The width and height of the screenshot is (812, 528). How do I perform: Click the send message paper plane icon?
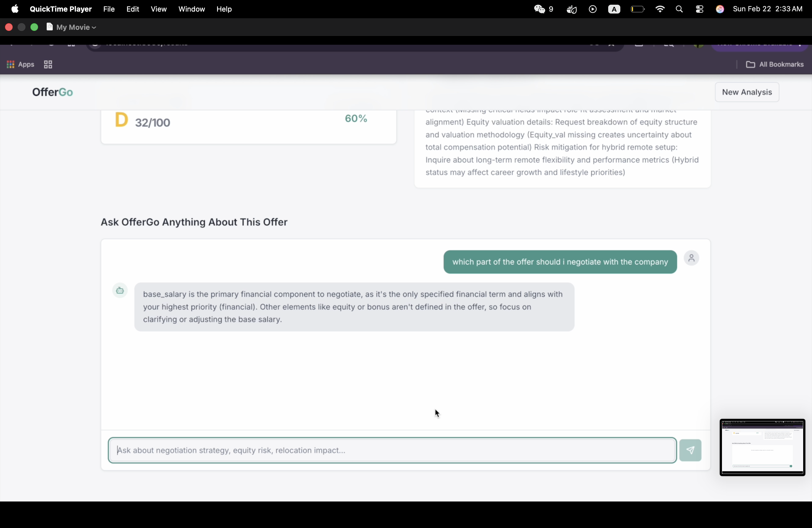pos(690,450)
